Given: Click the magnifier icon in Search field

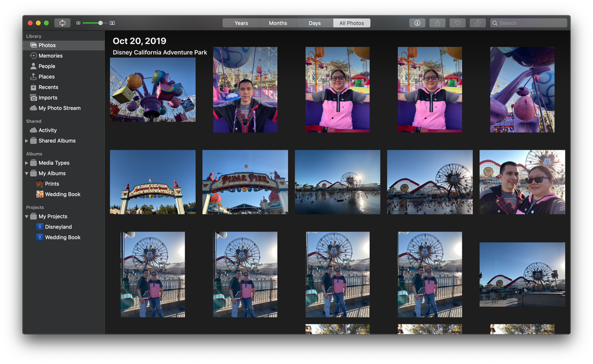Looking at the screenshot, I should (495, 23).
